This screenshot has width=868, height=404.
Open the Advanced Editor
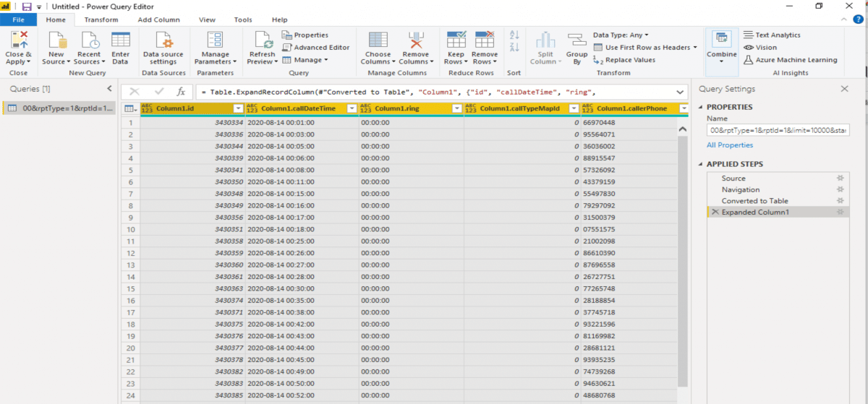(x=316, y=48)
